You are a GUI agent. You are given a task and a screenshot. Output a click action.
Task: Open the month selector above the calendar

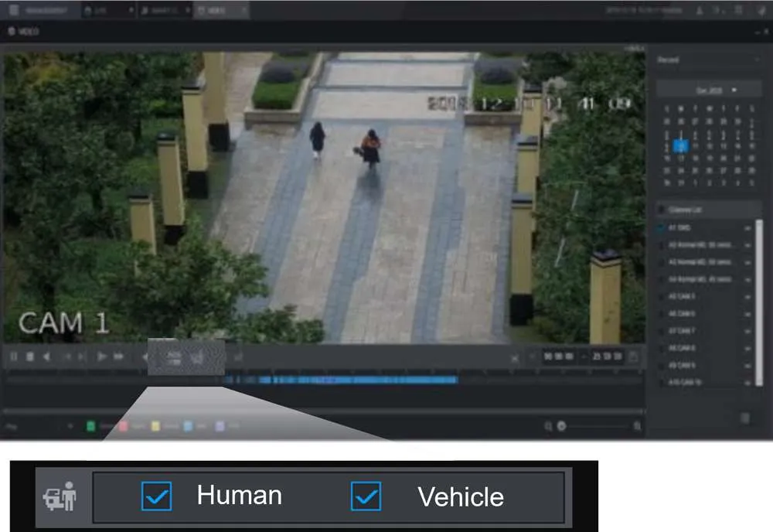[709, 90]
